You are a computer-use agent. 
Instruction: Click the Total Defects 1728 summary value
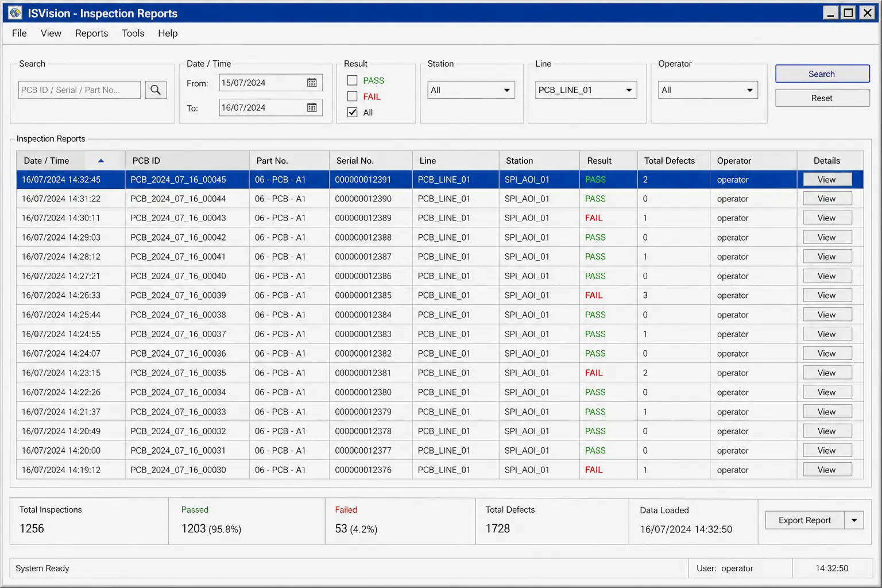coord(498,529)
